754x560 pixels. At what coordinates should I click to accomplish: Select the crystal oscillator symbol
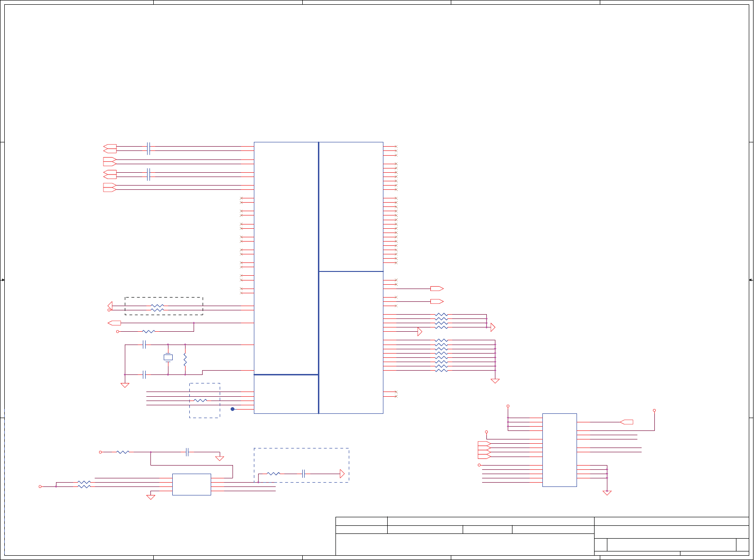(168, 357)
